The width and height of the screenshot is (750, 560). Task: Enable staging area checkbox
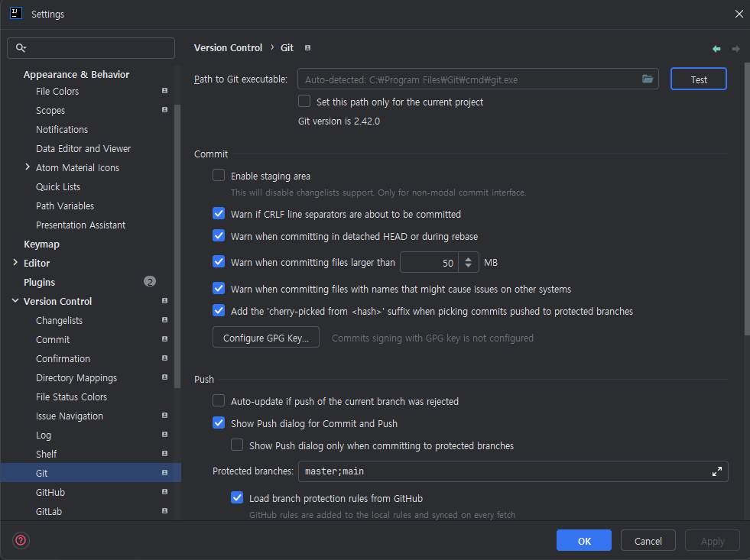pyautogui.click(x=219, y=176)
